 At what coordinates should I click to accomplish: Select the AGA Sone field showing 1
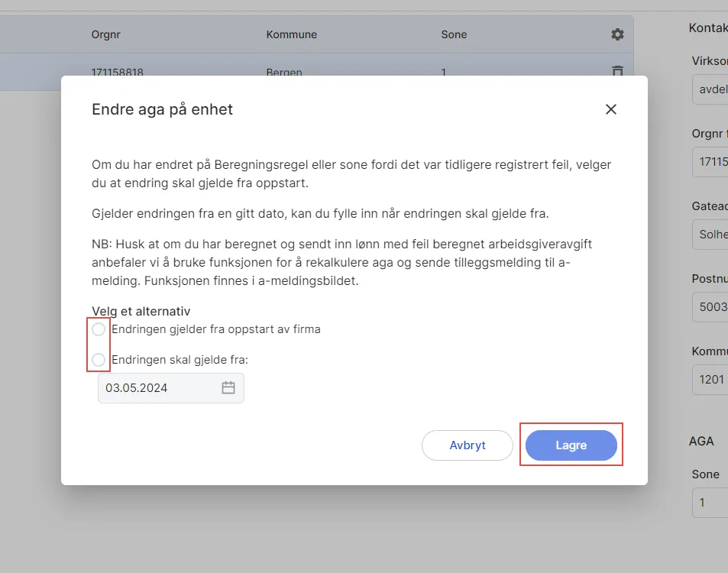[710, 503]
